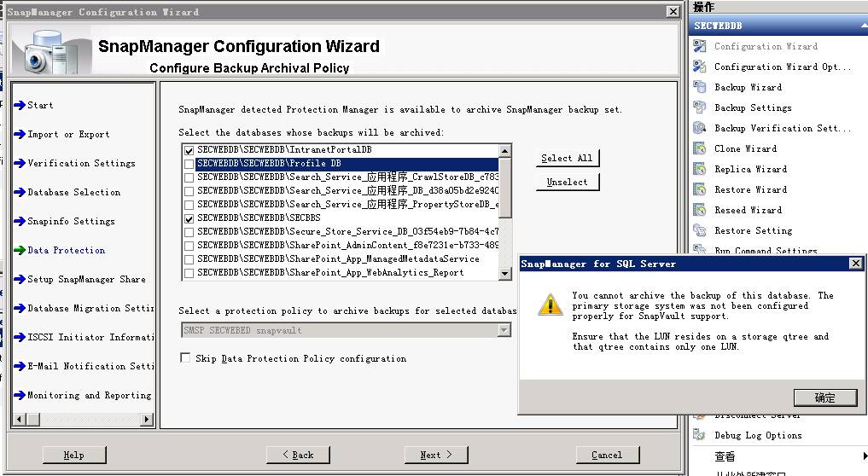The image size is (868, 476).
Task: Check the Profile DB database checkbox
Action: tap(189, 164)
